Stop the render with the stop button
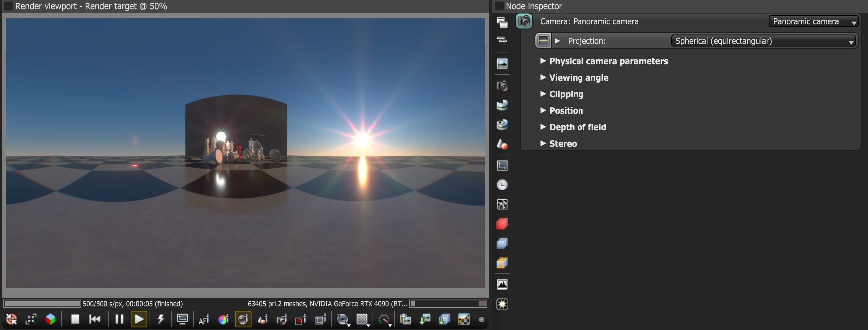Image resolution: width=868 pixels, height=330 pixels. [x=75, y=319]
